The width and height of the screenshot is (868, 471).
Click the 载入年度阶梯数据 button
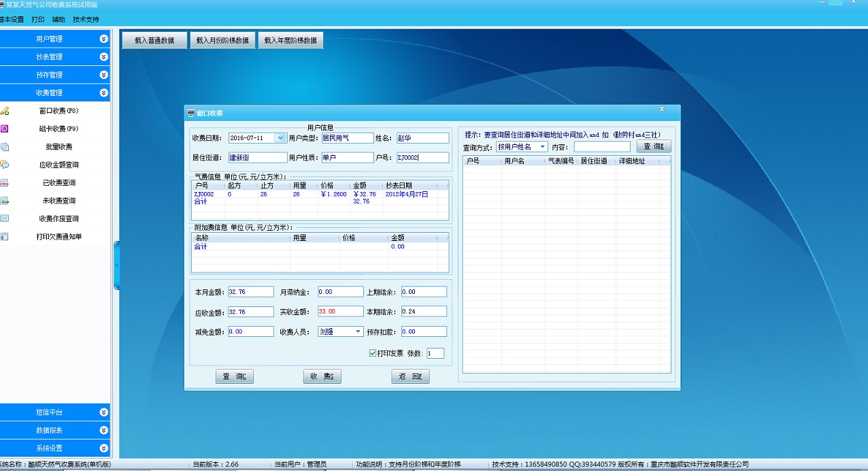(290, 40)
